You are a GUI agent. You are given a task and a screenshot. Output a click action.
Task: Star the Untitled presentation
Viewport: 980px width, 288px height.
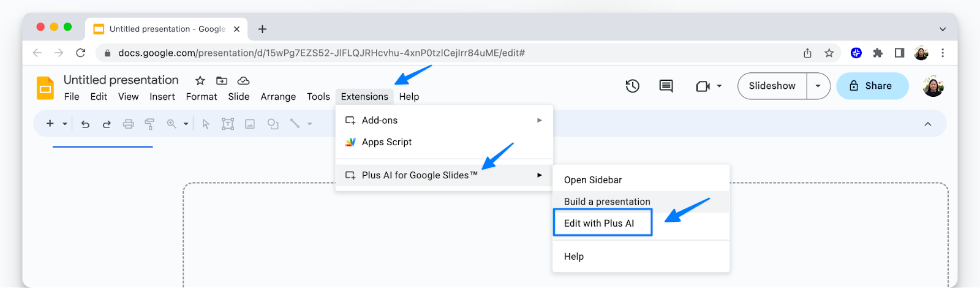tap(200, 81)
